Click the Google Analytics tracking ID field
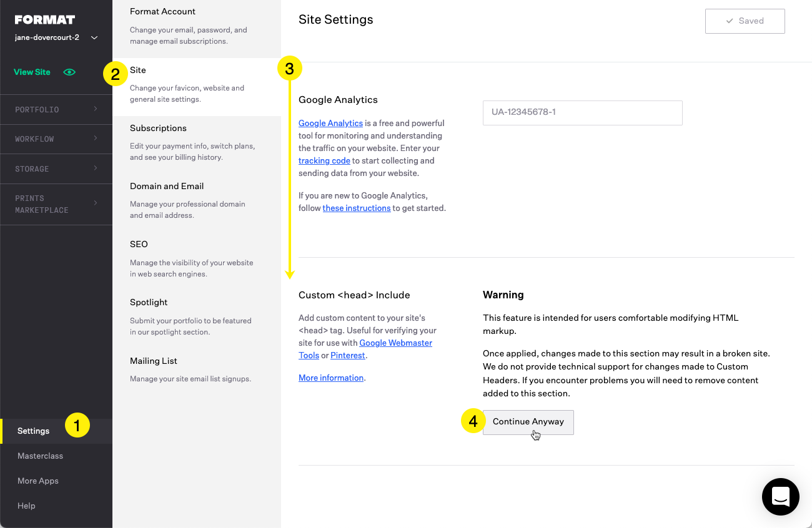Image resolution: width=812 pixels, height=528 pixels. [582, 112]
